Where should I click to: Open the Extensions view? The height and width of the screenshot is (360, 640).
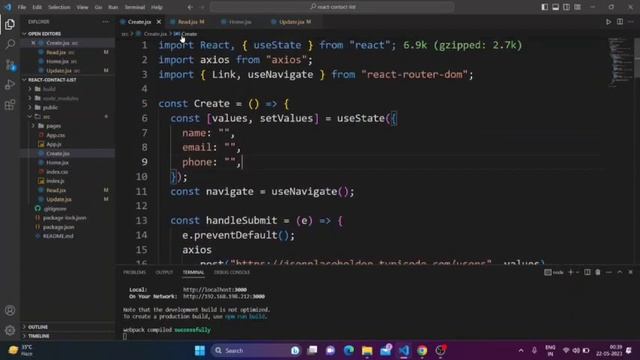pos(10,105)
